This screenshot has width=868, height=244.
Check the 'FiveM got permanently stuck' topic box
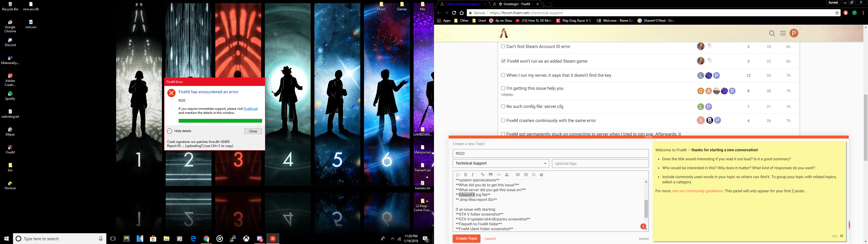pos(503,134)
